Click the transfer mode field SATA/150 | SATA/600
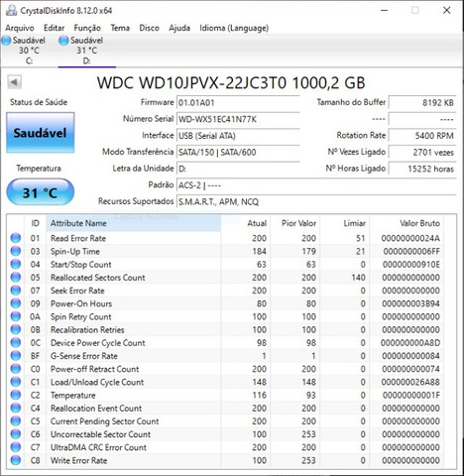This screenshot has width=464, height=476. click(x=238, y=153)
